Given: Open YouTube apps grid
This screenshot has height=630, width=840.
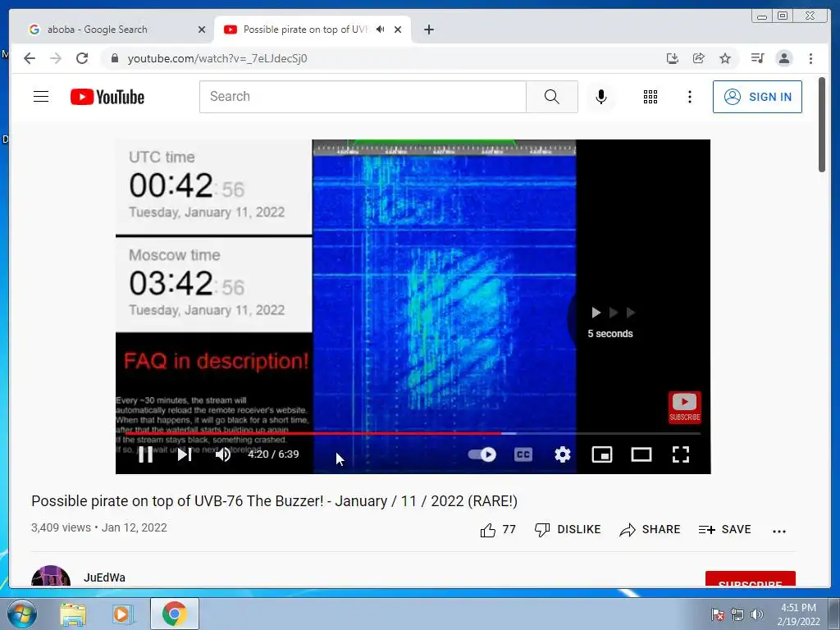Looking at the screenshot, I should (651, 97).
